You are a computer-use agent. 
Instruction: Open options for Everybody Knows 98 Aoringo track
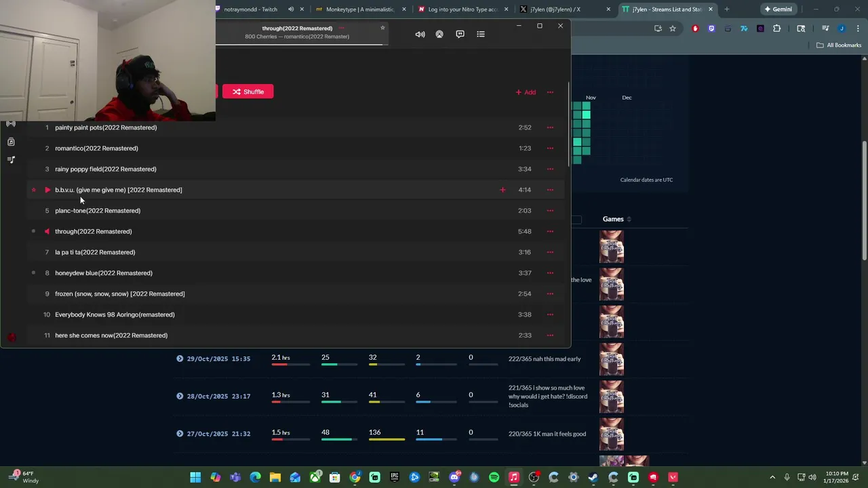point(550,314)
